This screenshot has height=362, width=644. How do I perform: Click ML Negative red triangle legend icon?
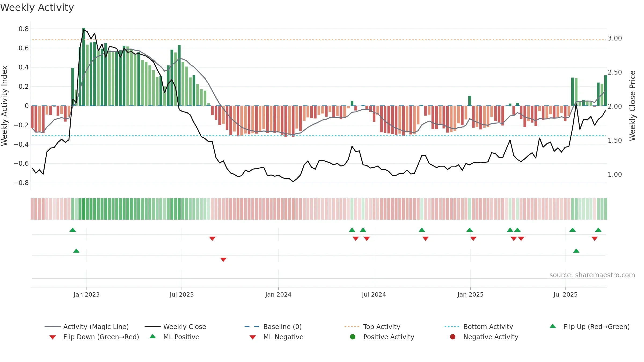point(253,337)
